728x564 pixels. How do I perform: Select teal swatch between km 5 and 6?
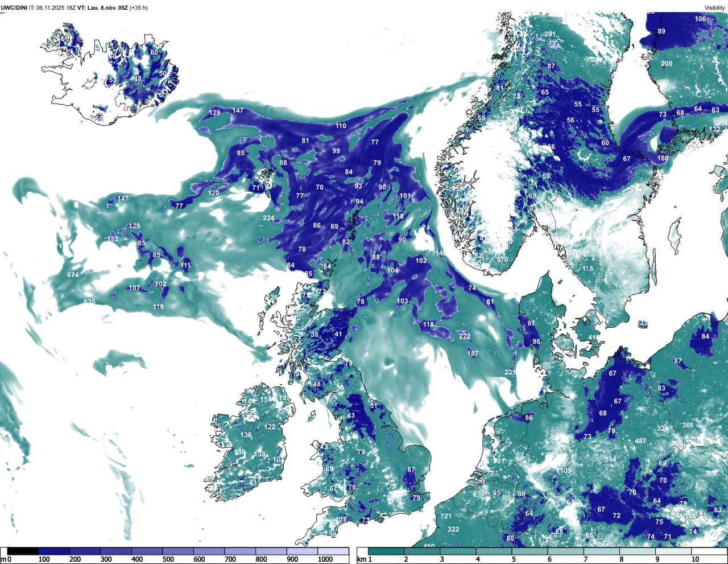click(530, 551)
